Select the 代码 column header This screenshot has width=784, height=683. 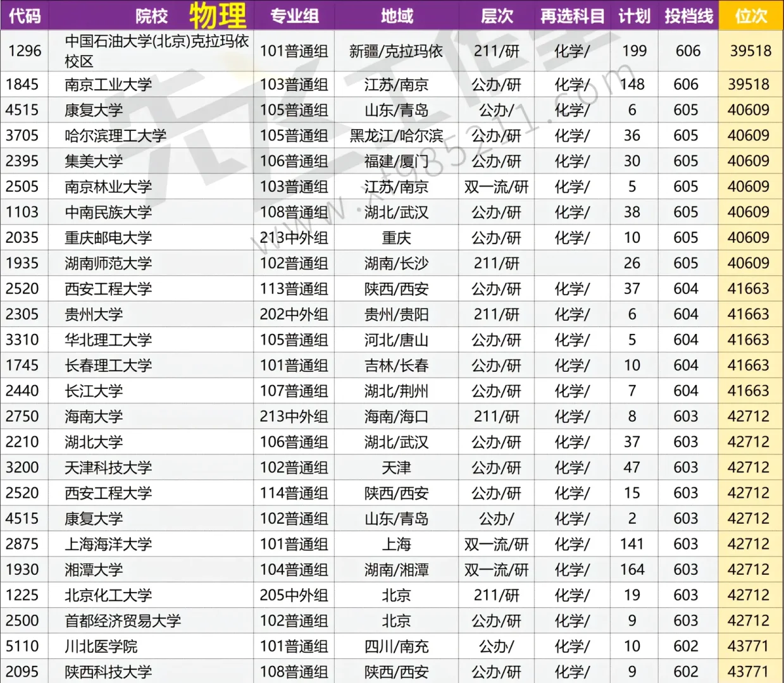(24, 16)
